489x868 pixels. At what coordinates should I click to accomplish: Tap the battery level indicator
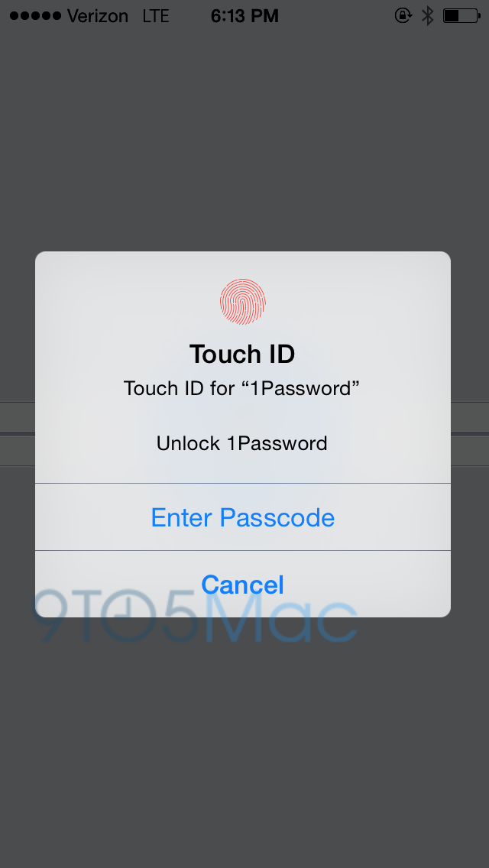click(x=461, y=15)
